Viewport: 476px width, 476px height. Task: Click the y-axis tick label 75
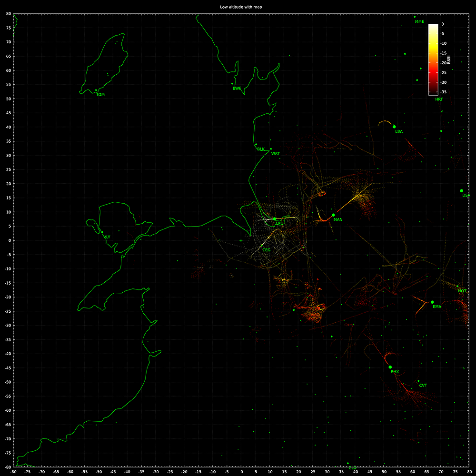click(9, 28)
